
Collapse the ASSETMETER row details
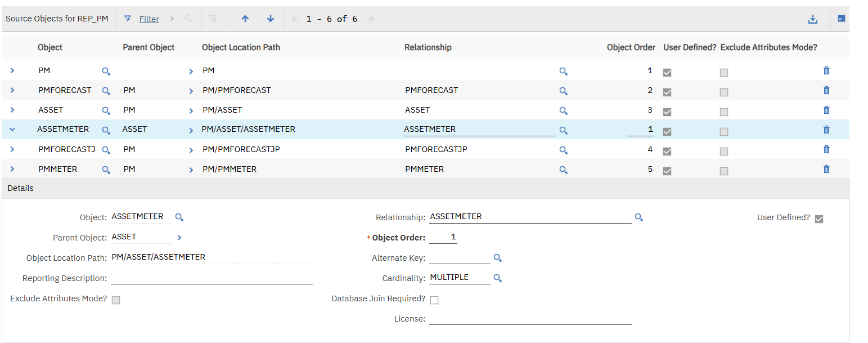tap(12, 130)
